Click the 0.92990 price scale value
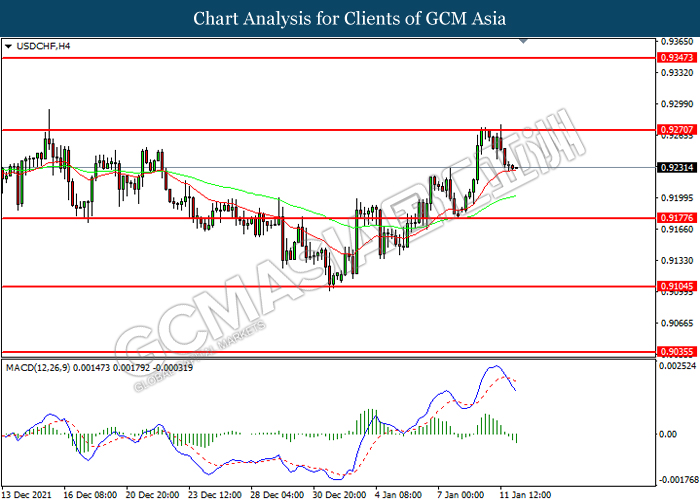The width and height of the screenshot is (700, 500). pyautogui.click(x=677, y=104)
